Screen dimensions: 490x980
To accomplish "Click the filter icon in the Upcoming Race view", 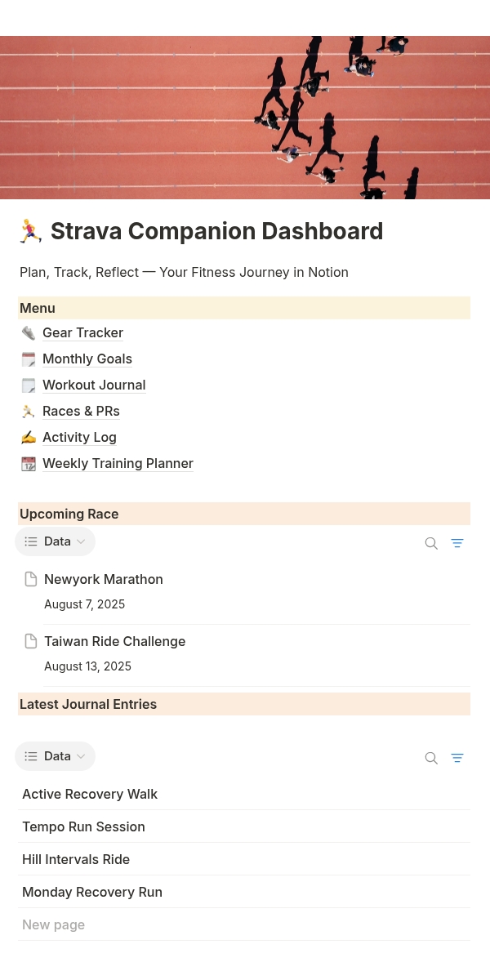I will click(x=457, y=543).
